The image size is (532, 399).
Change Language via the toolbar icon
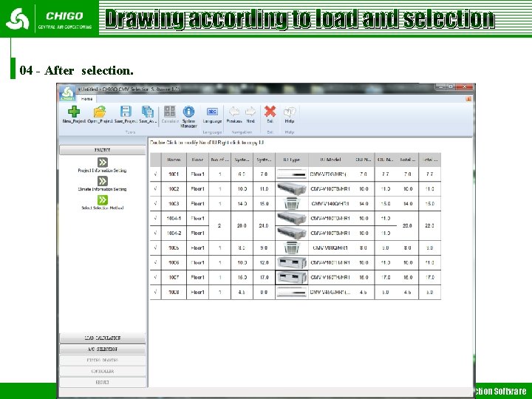tap(212, 112)
